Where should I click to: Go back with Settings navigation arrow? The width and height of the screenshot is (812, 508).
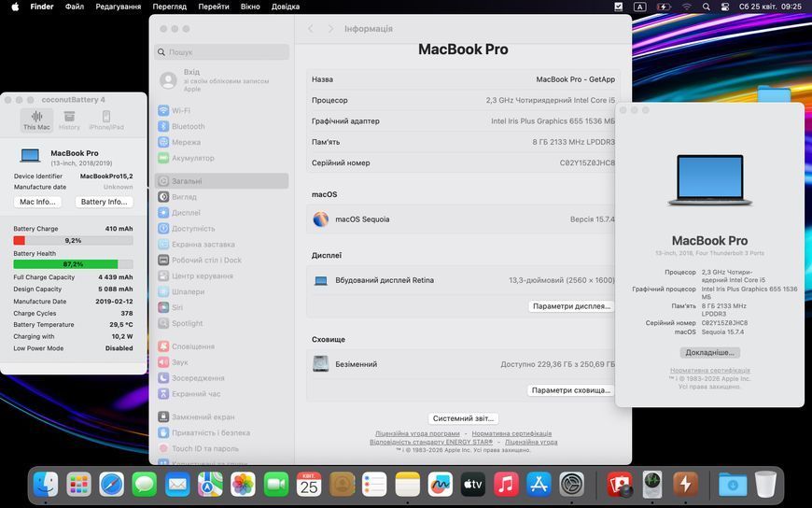(311, 29)
